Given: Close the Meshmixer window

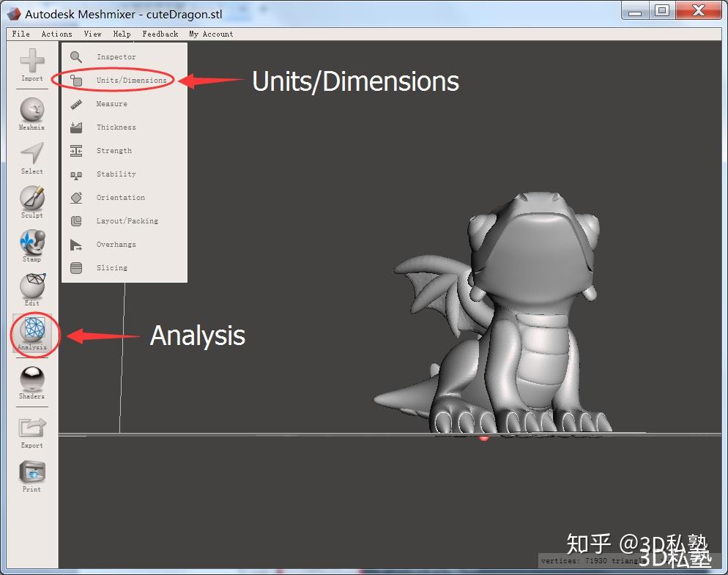Looking at the screenshot, I should [x=698, y=10].
